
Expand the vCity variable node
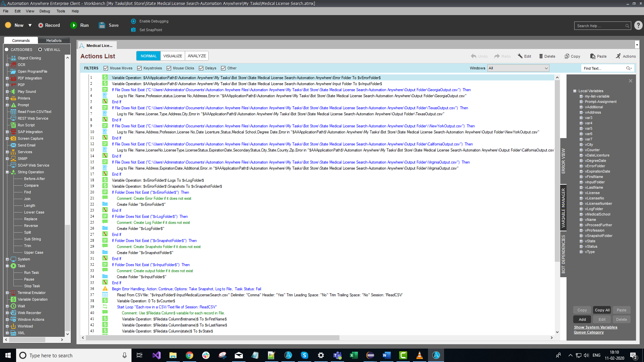pos(581,145)
